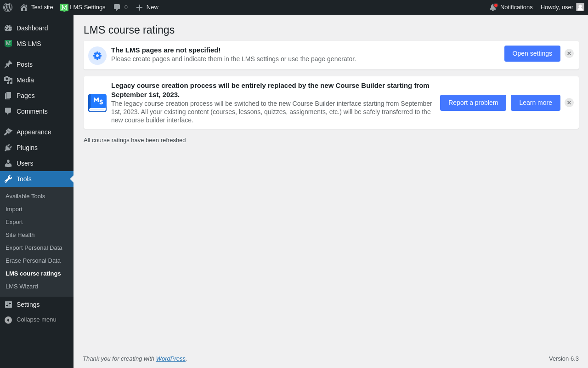This screenshot has width=588, height=368.
Task: Dismiss the legacy course creation notice
Action: (x=569, y=103)
